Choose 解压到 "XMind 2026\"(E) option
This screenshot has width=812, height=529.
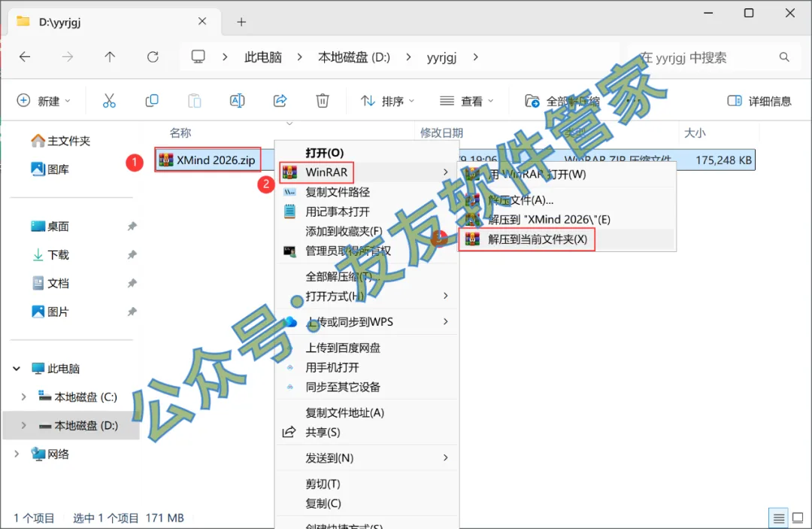tap(567, 220)
